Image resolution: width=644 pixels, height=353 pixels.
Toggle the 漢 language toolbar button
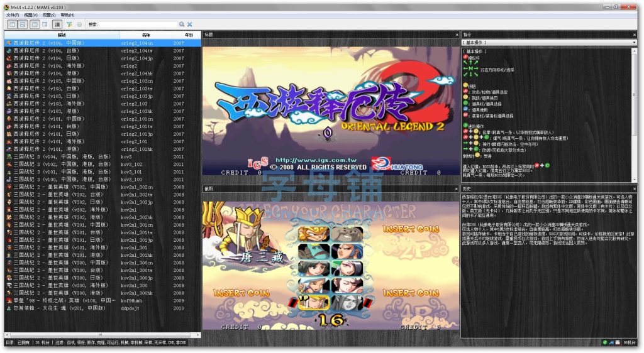tap(57, 24)
